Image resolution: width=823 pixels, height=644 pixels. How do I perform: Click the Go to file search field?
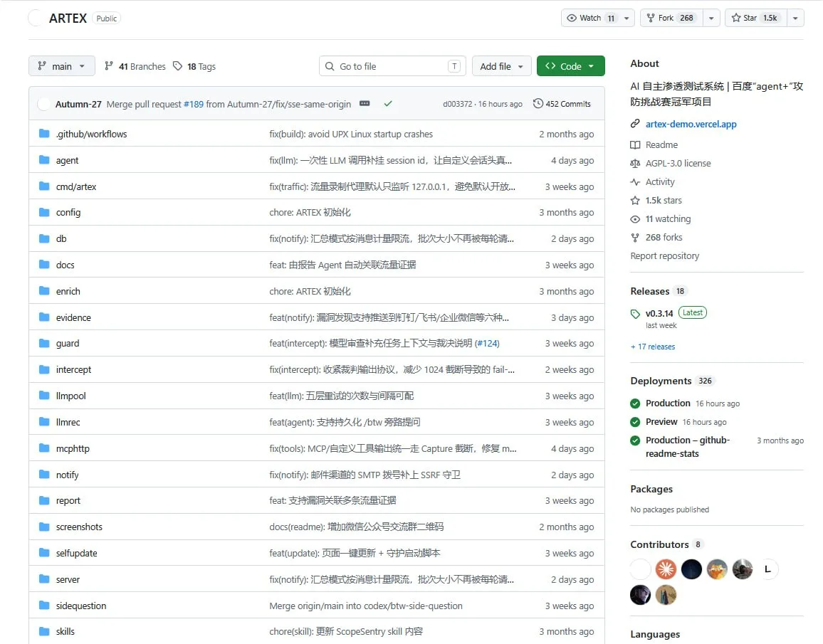tap(392, 66)
